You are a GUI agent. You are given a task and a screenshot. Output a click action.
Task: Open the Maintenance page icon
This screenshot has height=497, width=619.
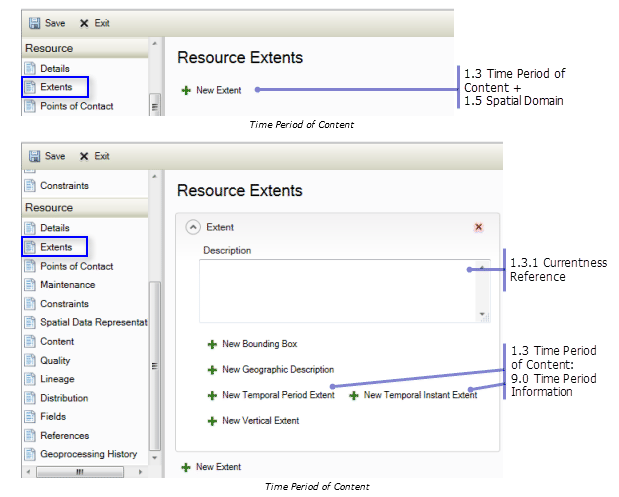30,285
